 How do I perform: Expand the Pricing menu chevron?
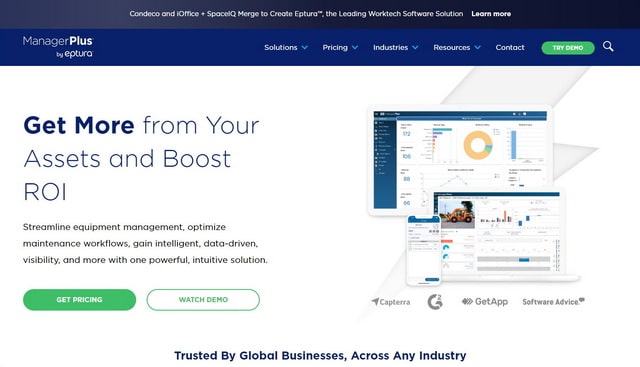[x=355, y=47]
